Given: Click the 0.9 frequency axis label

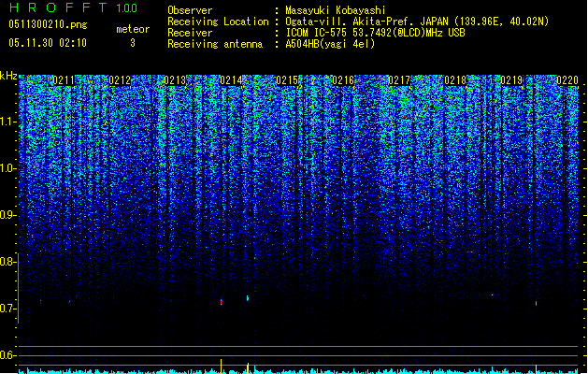Looking at the screenshot, I should tap(8, 215).
